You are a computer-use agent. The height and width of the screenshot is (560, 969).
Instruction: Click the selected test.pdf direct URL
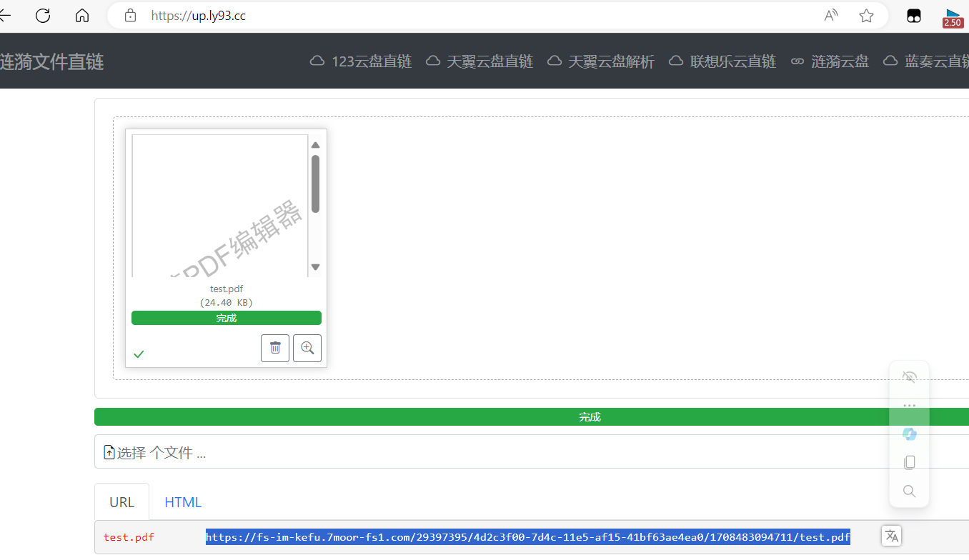(528, 537)
